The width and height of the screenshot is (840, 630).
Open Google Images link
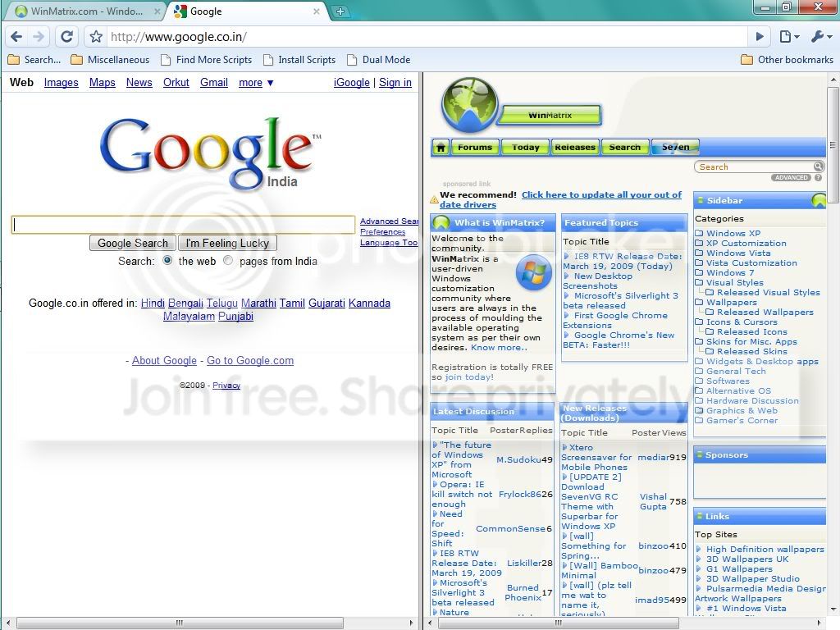coord(61,83)
